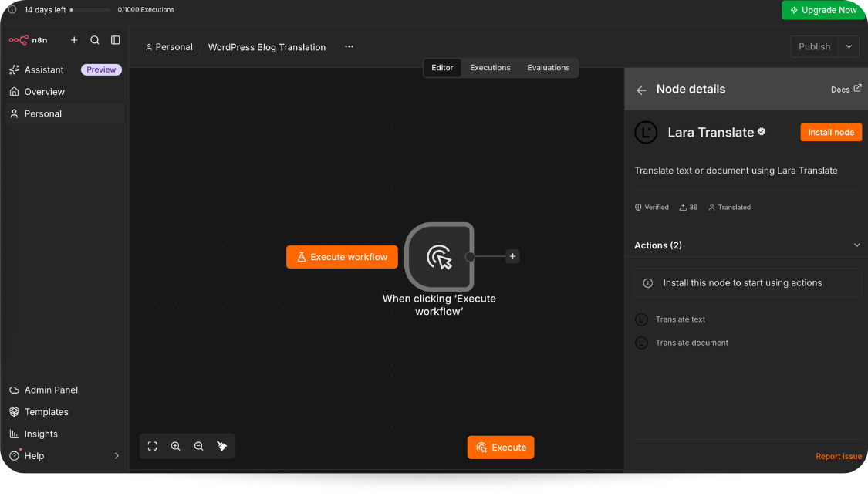Click the Publish button
This screenshot has height=500, width=868.
coord(814,46)
